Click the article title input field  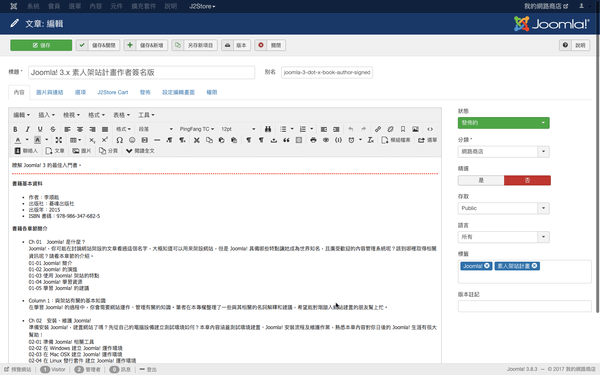click(x=142, y=72)
